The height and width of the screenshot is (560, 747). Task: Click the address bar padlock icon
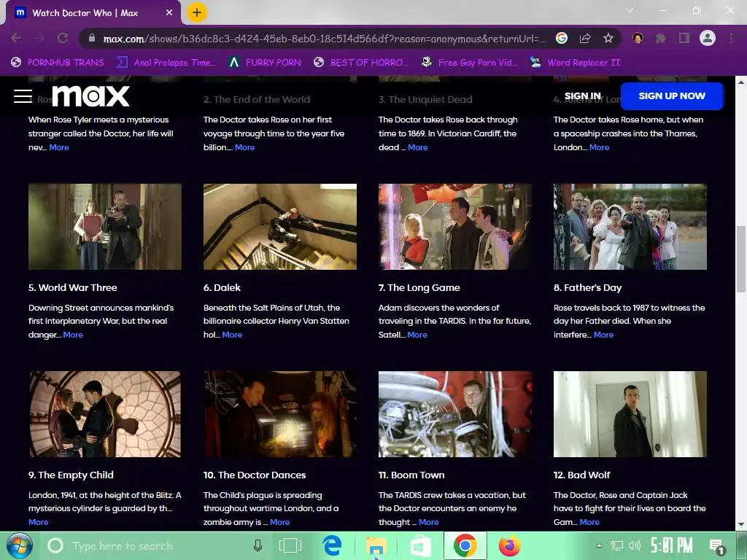[x=92, y=38]
